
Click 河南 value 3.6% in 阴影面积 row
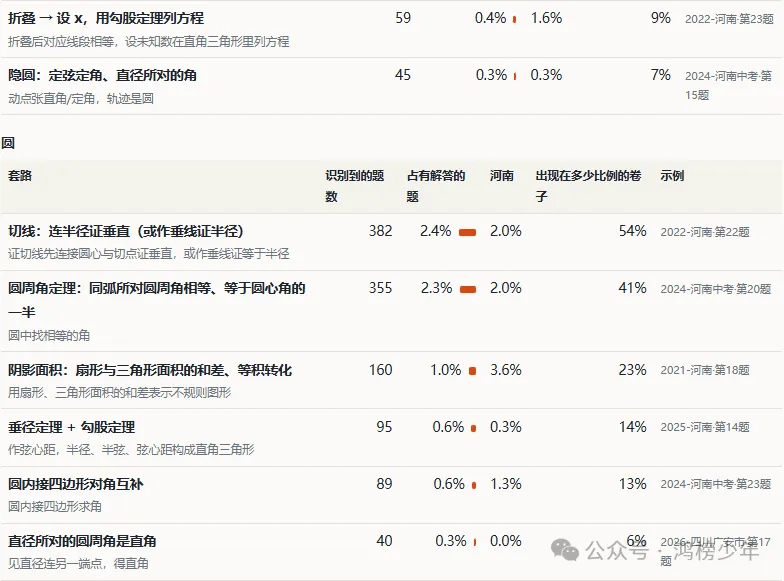506,370
